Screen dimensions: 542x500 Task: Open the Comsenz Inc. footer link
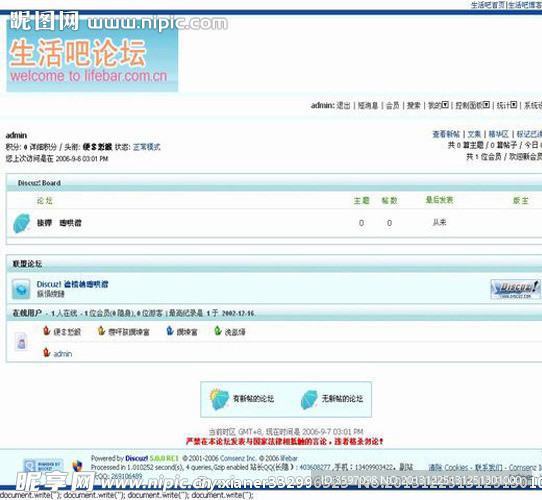[x=239, y=458]
